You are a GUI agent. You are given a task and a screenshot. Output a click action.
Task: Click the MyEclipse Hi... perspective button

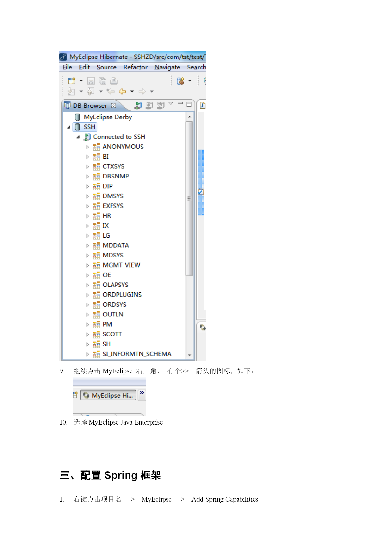[x=108, y=395]
